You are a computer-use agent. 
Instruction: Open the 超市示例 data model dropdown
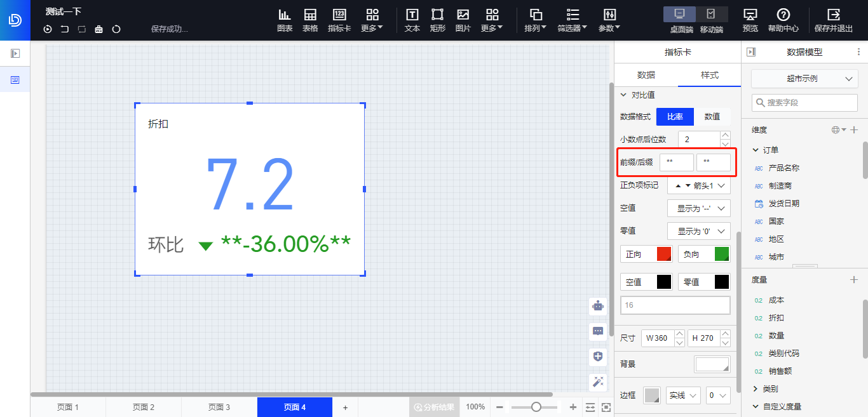(804, 79)
